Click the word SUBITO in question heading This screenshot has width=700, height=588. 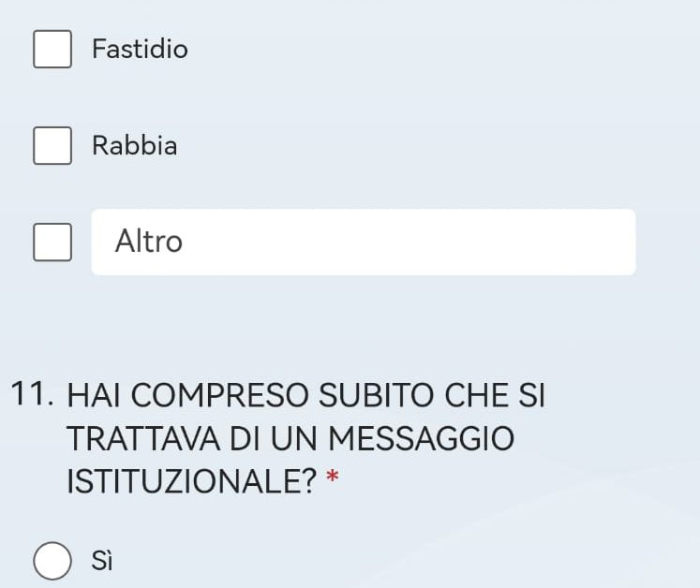click(x=377, y=395)
